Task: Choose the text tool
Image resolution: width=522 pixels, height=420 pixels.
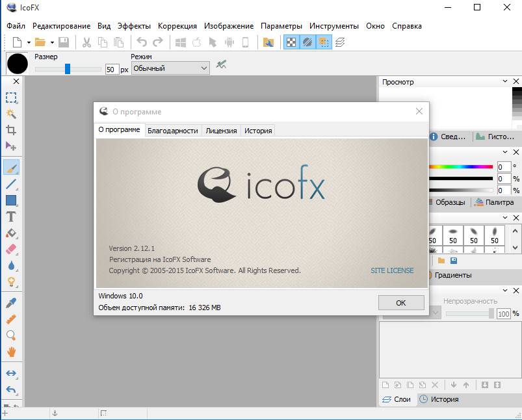Action: [x=11, y=217]
